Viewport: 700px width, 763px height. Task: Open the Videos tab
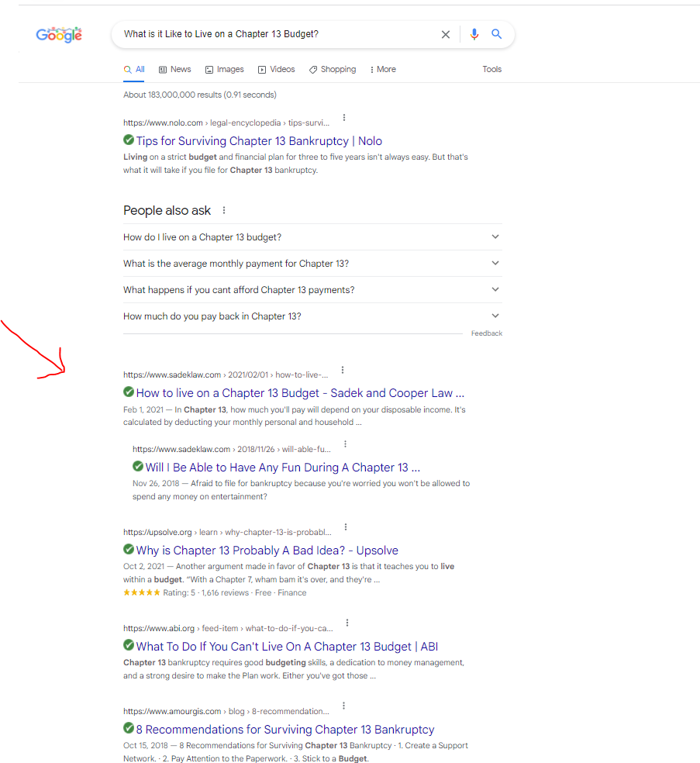(x=276, y=70)
